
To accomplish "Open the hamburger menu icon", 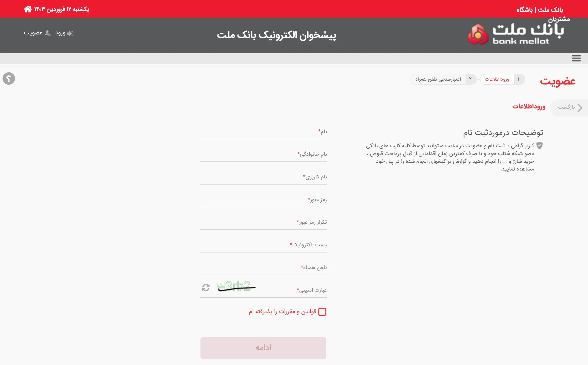I will click(576, 58).
